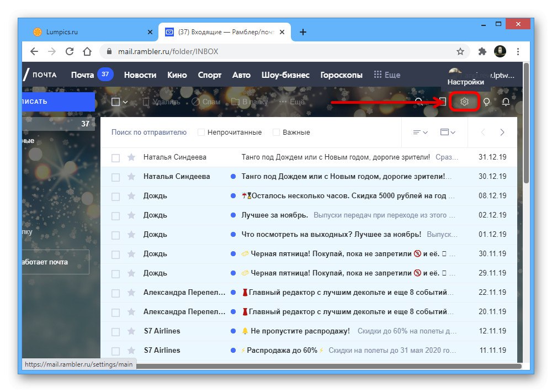
Task: Open Новости in top navigation
Action: 140,75
